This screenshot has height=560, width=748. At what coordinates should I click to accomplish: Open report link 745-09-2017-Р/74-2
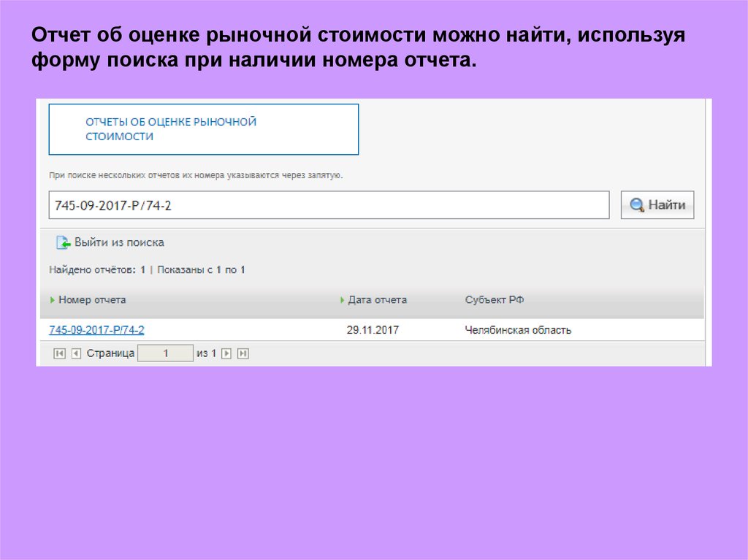(x=96, y=330)
